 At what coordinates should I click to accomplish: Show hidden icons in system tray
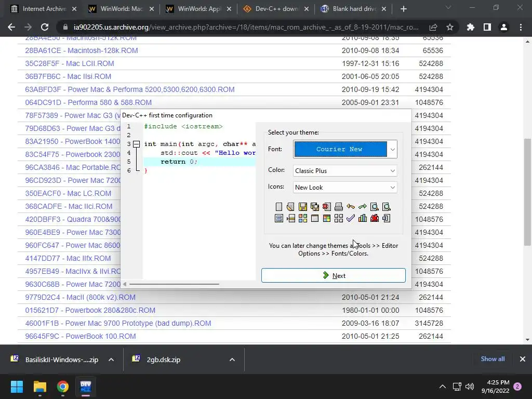(443, 387)
